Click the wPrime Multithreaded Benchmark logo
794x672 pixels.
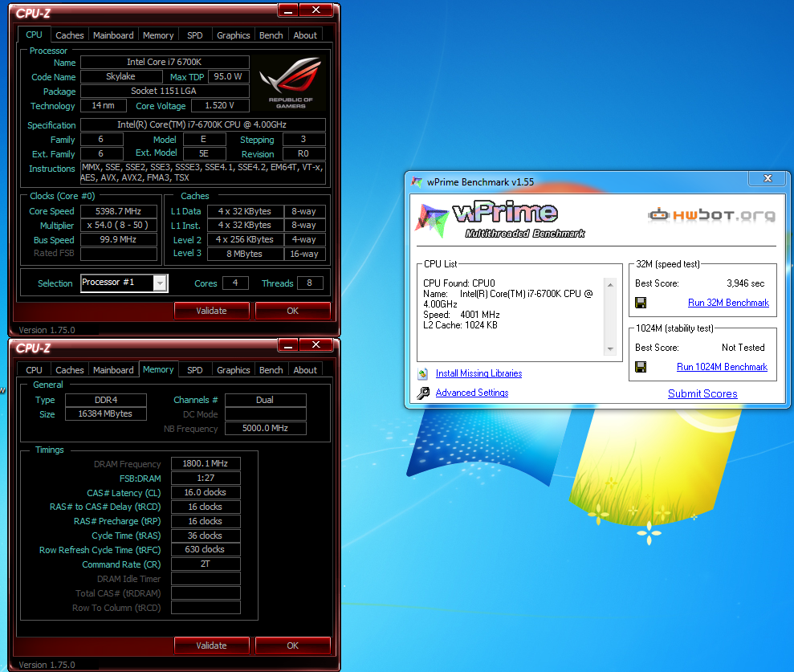coord(499,219)
